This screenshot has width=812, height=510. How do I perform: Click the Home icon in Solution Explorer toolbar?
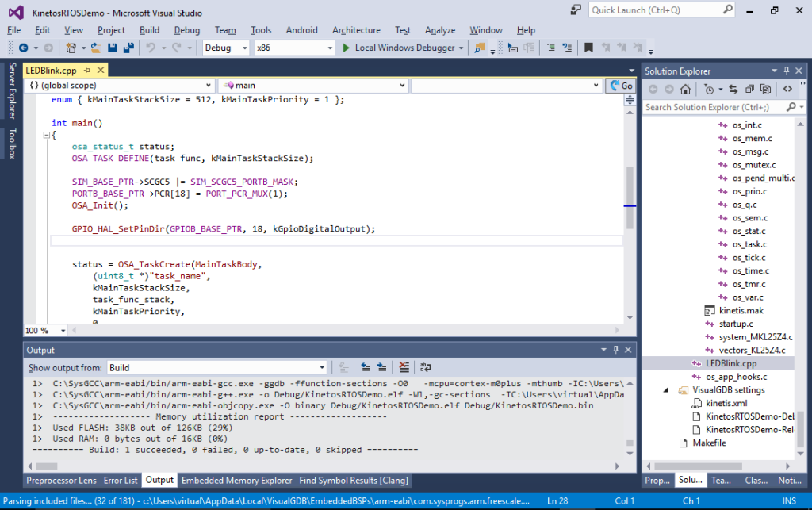coord(687,89)
